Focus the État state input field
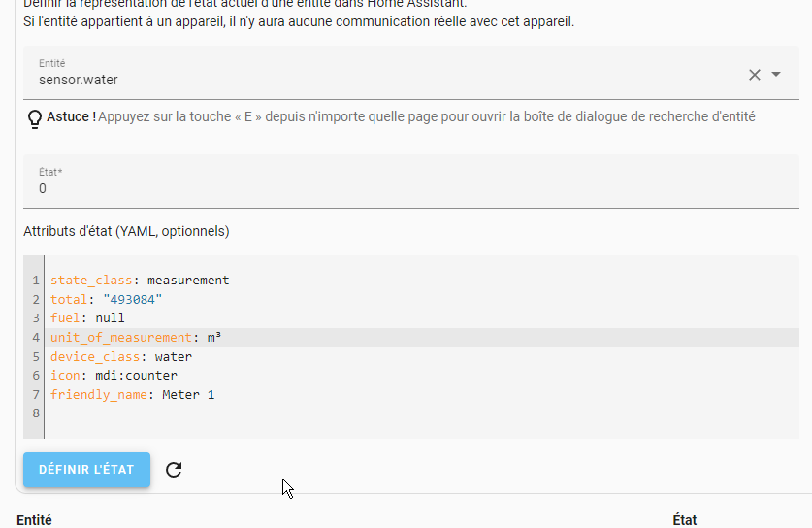The width and height of the screenshot is (812, 528). click(x=411, y=181)
